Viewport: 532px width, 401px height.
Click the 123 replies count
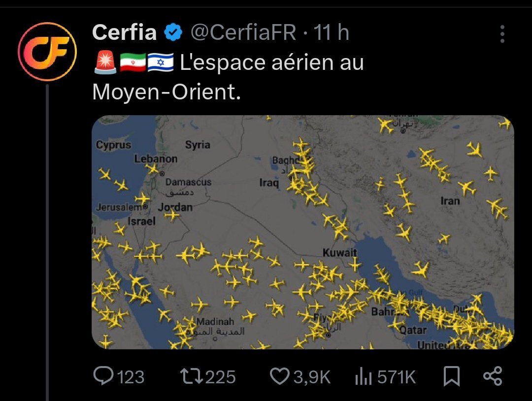pos(131,377)
